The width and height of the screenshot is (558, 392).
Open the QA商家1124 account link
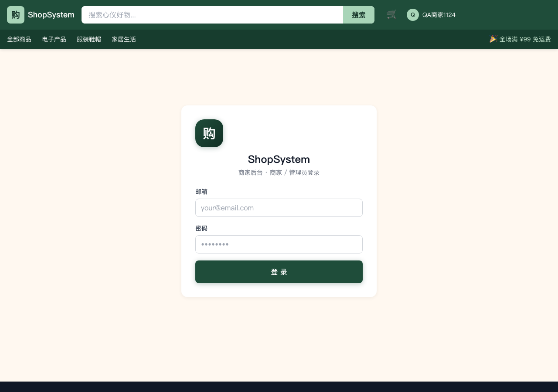pos(439,15)
